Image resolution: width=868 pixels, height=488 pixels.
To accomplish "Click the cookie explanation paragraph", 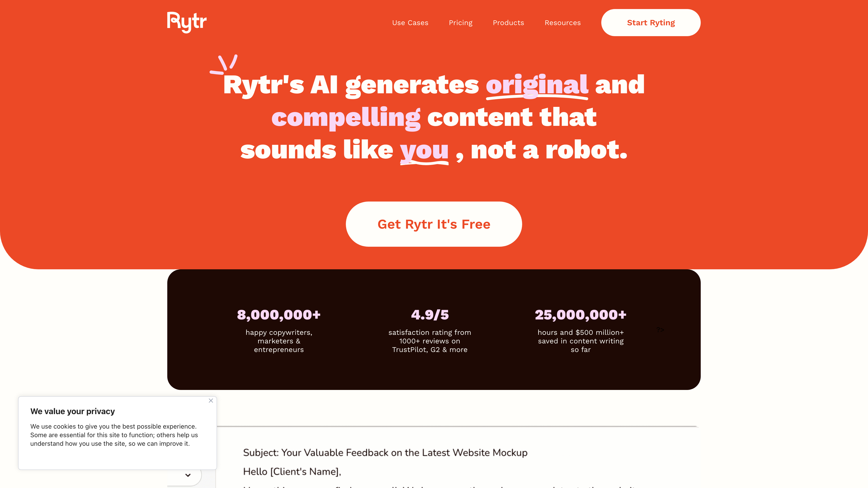I will pyautogui.click(x=114, y=435).
